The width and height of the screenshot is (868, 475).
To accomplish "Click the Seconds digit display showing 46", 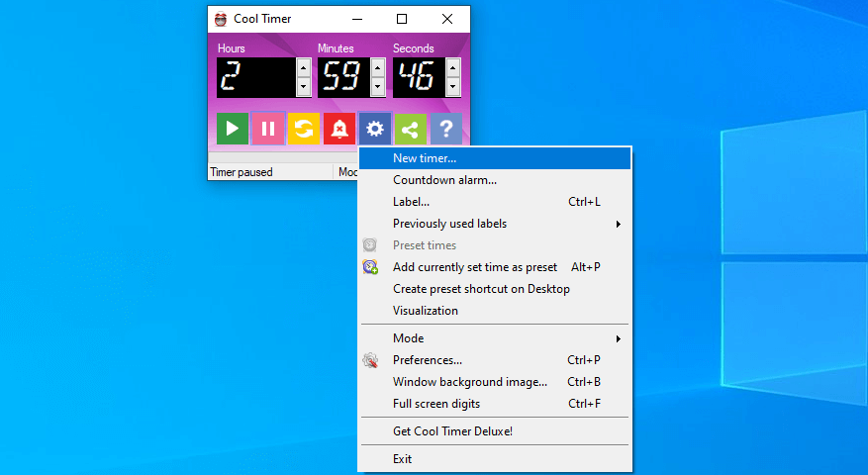I will pyautogui.click(x=419, y=77).
